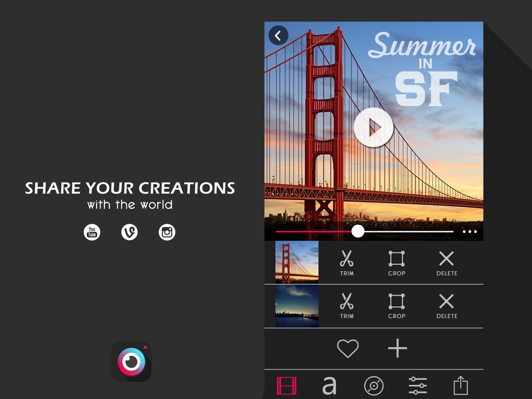Viewport: 532px width, 399px height.
Task: Add a new clip with the plus icon
Action: (x=397, y=348)
